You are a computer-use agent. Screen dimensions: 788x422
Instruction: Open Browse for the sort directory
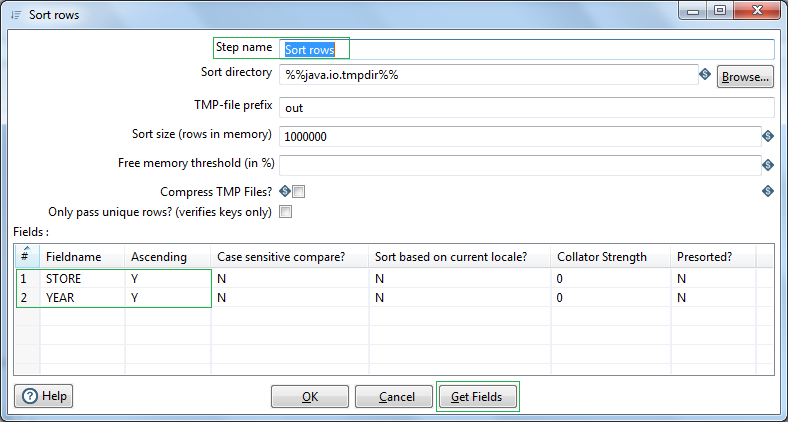click(745, 77)
